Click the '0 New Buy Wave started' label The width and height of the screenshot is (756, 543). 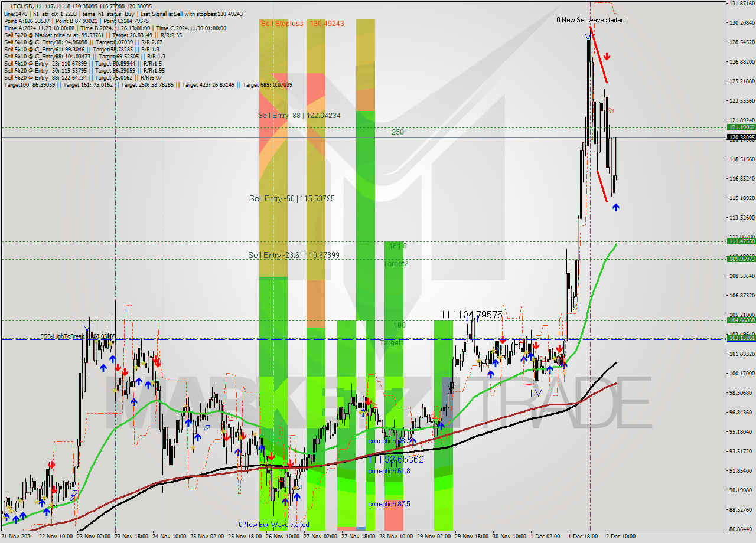[273, 525]
